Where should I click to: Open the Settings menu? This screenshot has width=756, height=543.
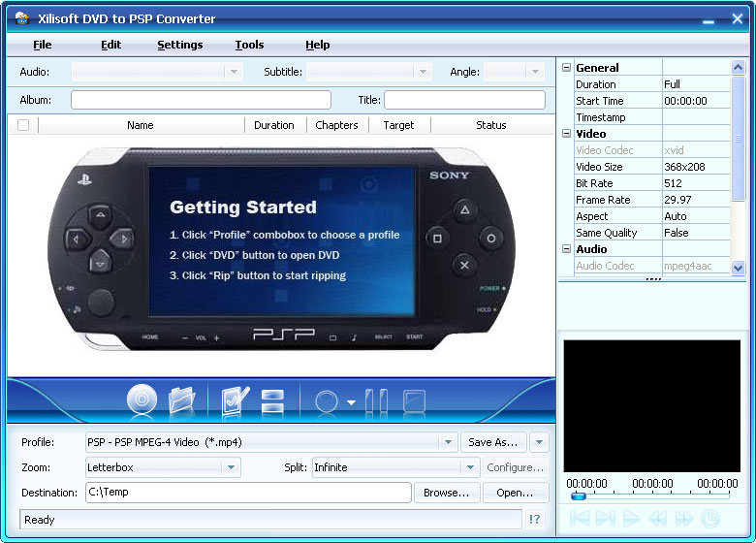tap(180, 45)
